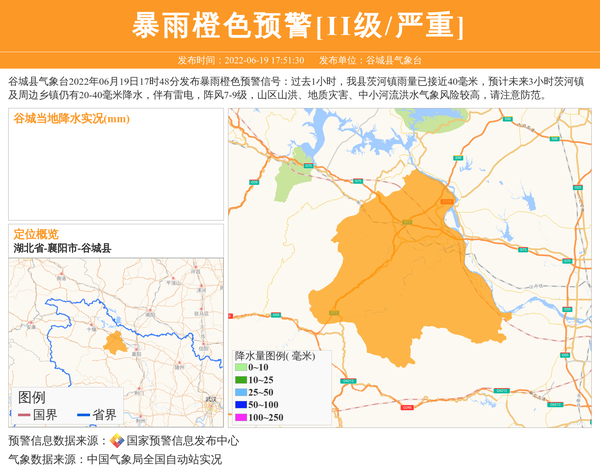This screenshot has height=471, width=600.
Task: Click the red 国界 line symbol in legend
Action: tap(23, 415)
